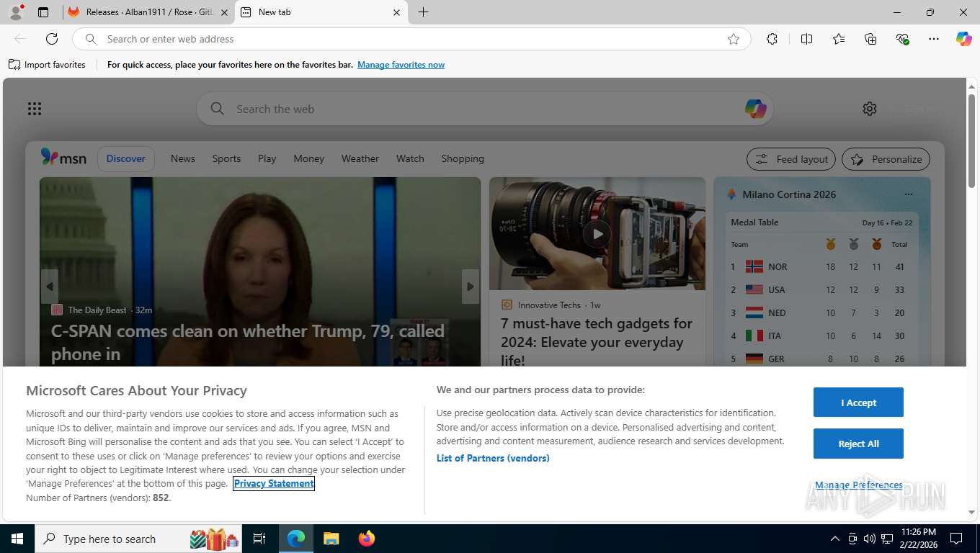980x553 pixels.
Task: Open the Favorites list icon
Action: click(x=839, y=39)
